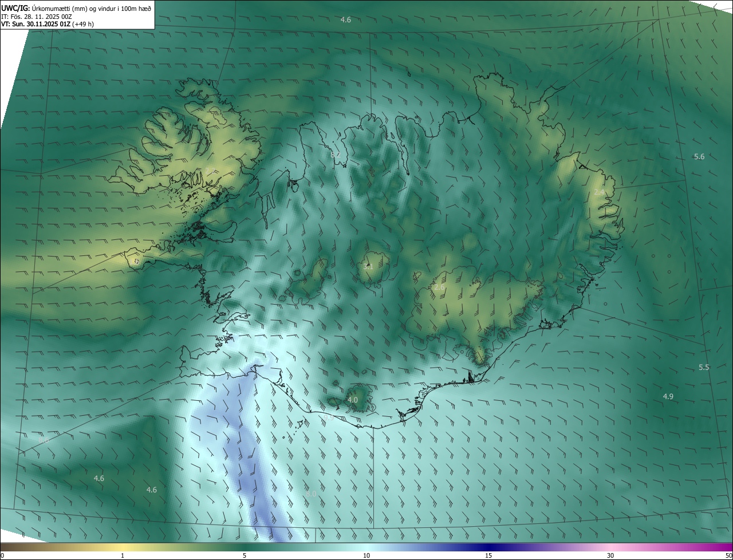Click the 30 tick label on the color scale
The image size is (733, 560).
pos(610,555)
